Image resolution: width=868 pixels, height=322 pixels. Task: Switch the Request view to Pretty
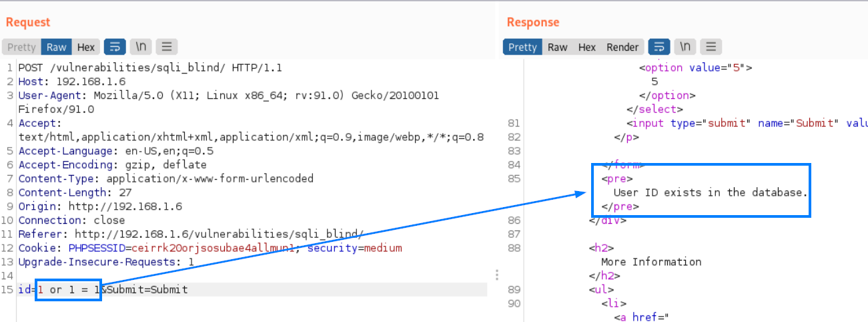click(x=21, y=47)
